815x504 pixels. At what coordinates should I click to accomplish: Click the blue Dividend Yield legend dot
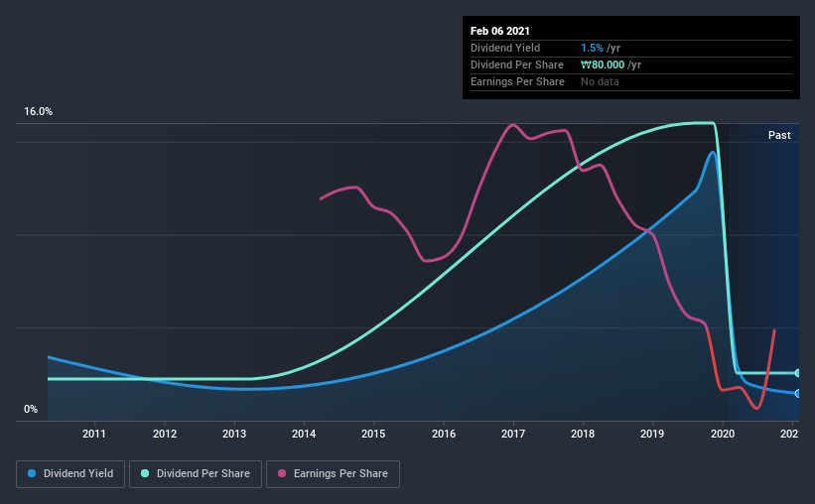pos(32,473)
